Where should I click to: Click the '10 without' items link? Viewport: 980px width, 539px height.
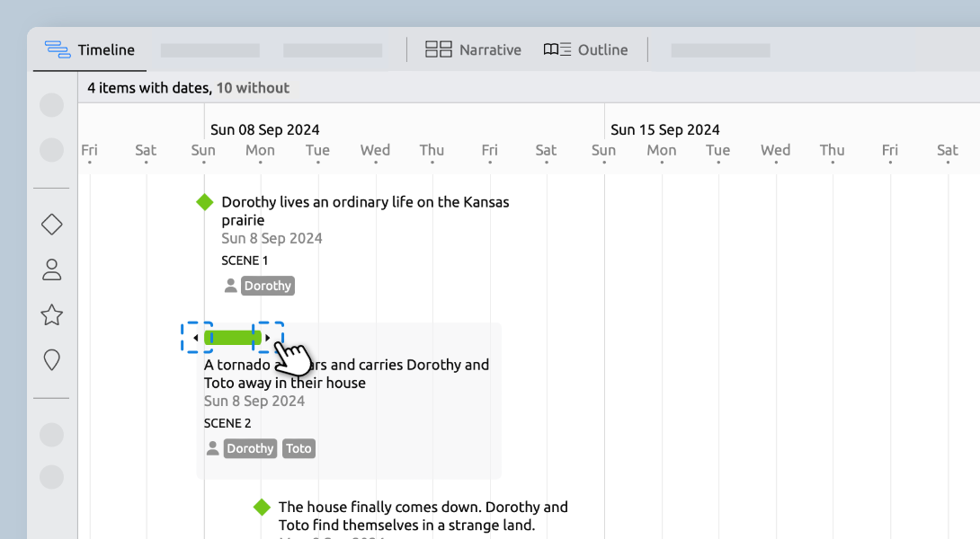point(254,88)
